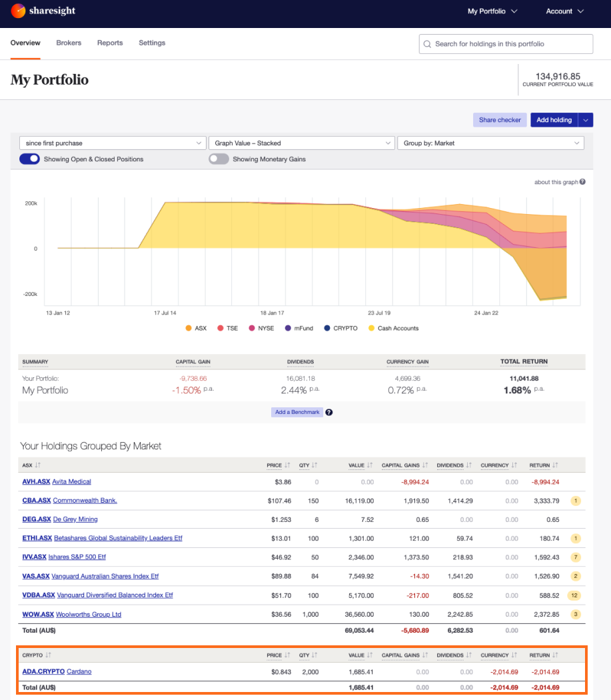Click the search magnifier icon

(427, 44)
